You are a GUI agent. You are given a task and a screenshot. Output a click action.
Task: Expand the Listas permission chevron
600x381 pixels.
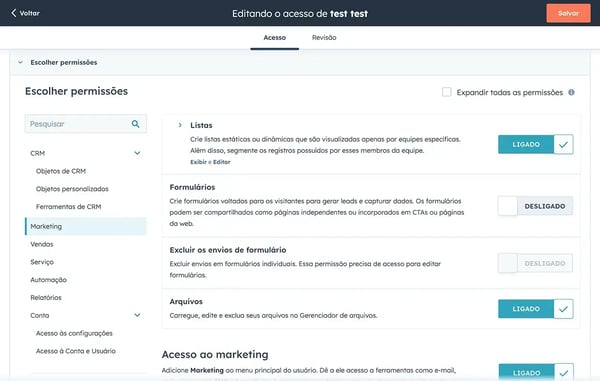[180, 125]
